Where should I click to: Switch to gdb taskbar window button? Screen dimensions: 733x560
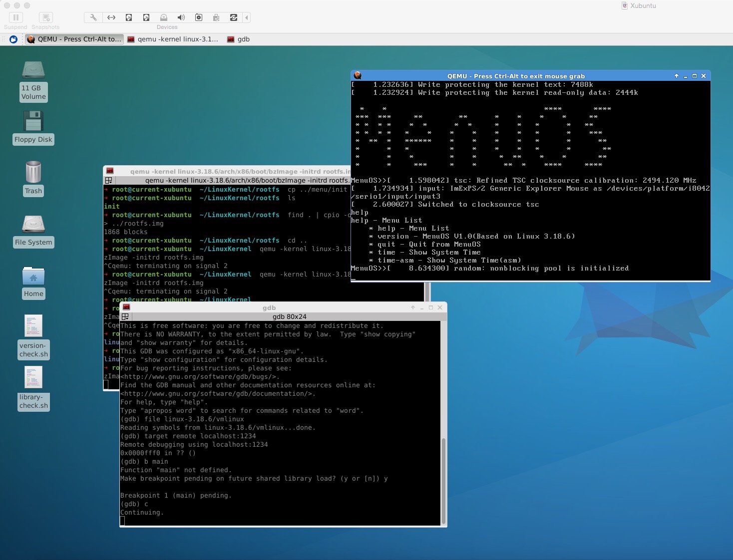click(239, 39)
